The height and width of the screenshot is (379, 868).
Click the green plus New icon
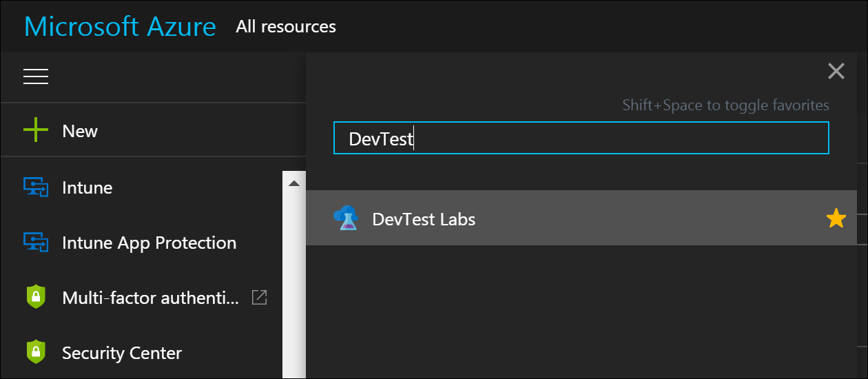coord(36,130)
